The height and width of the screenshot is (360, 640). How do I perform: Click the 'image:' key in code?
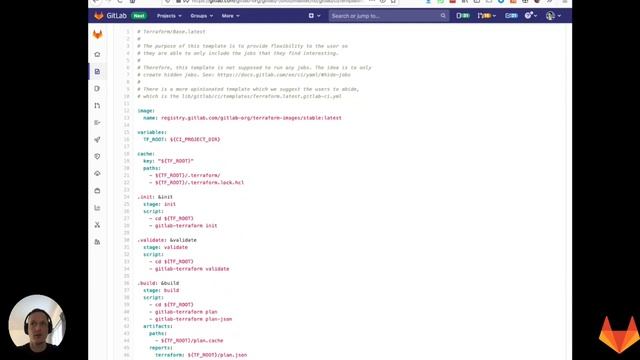[146, 111]
